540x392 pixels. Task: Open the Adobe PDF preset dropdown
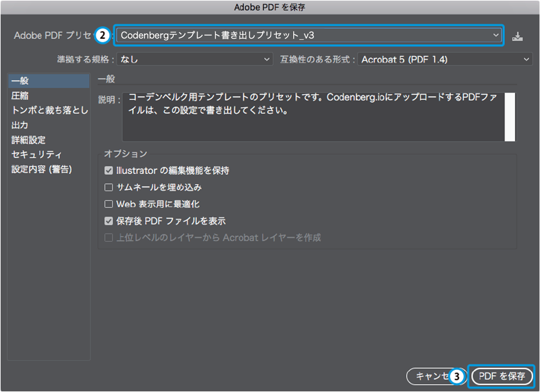tap(308, 35)
